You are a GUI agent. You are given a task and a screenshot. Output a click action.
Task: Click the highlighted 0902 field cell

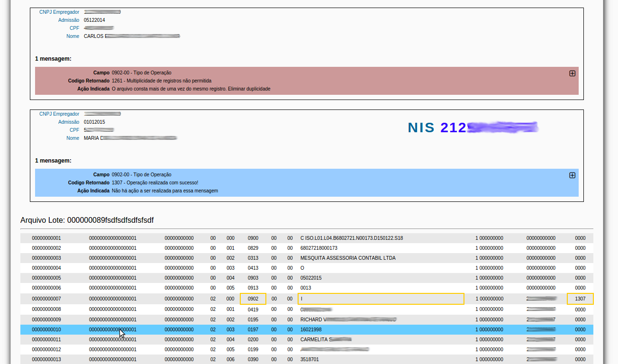[x=253, y=299]
